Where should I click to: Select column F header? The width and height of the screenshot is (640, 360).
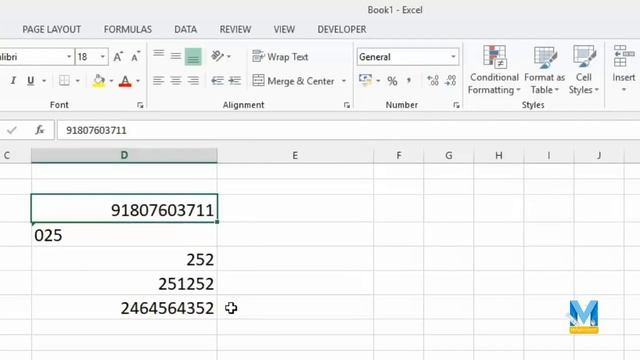[x=399, y=155]
